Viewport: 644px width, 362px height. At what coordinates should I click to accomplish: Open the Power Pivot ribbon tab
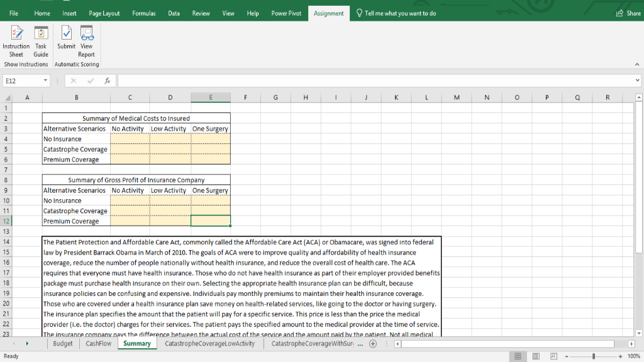pyautogui.click(x=286, y=13)
